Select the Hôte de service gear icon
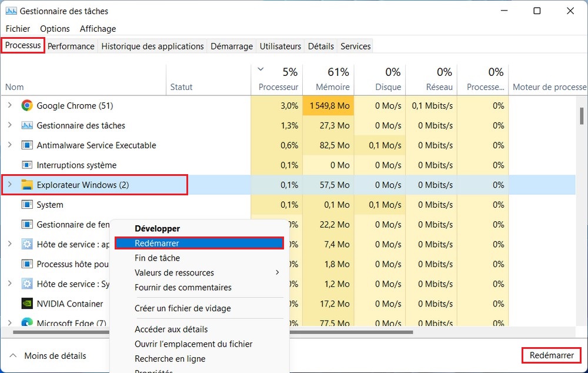The image size is (588, 373). 26,244
